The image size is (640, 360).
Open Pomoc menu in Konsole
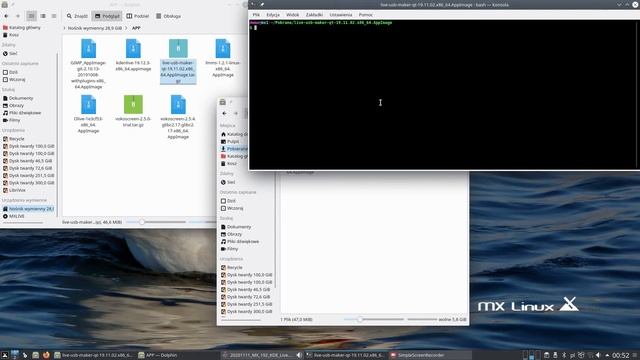click(x=366, y=15)
